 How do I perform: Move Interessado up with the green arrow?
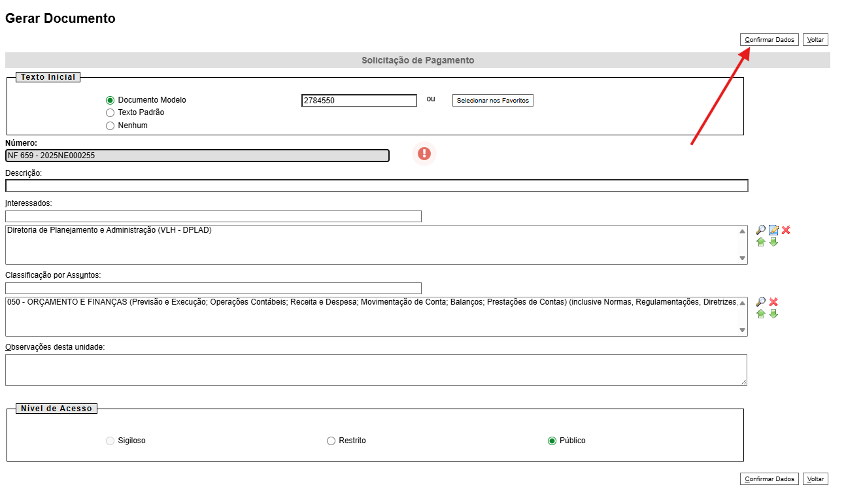click(760, 242)
